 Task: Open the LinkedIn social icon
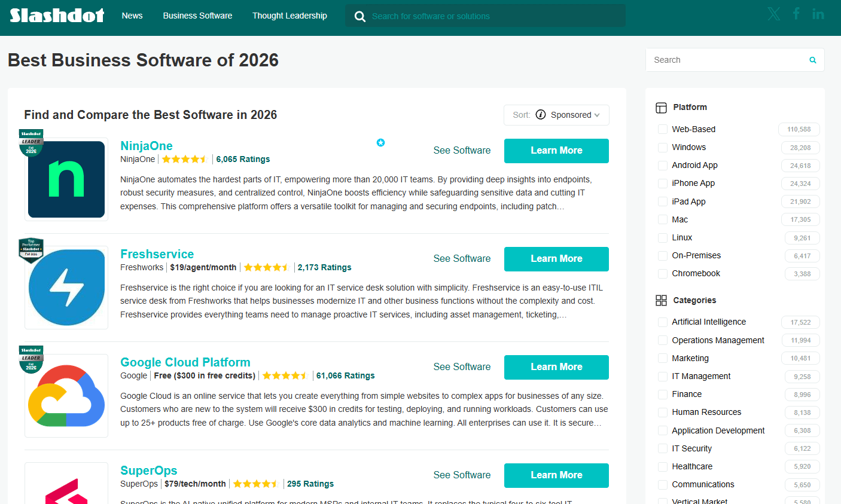[818, 14]
